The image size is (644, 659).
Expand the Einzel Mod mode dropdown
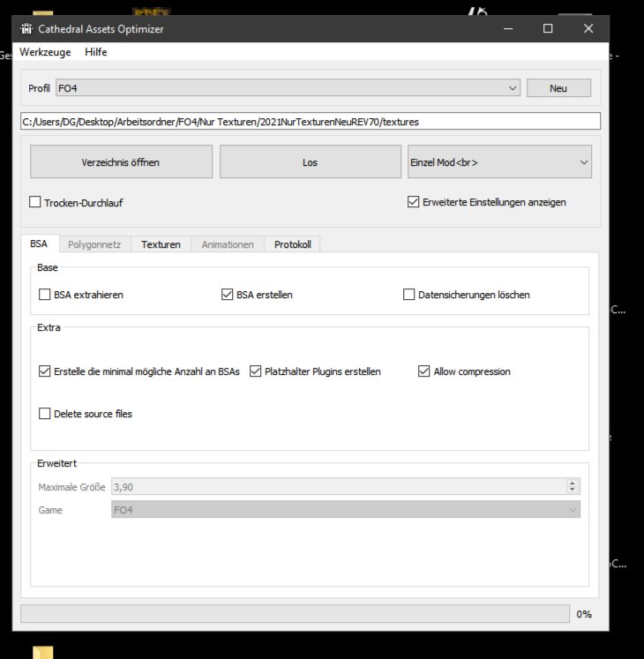[x=498, y=162]
